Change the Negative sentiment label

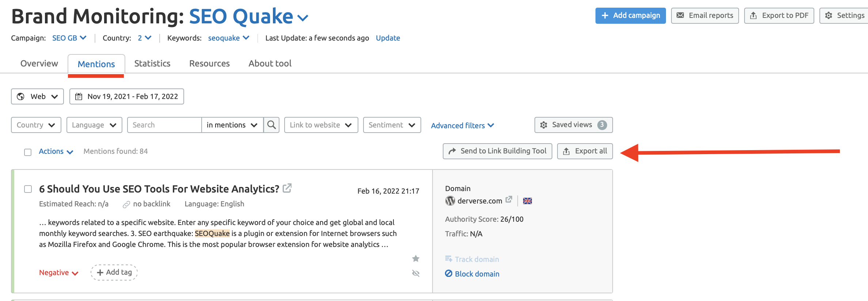coord(58,273)
